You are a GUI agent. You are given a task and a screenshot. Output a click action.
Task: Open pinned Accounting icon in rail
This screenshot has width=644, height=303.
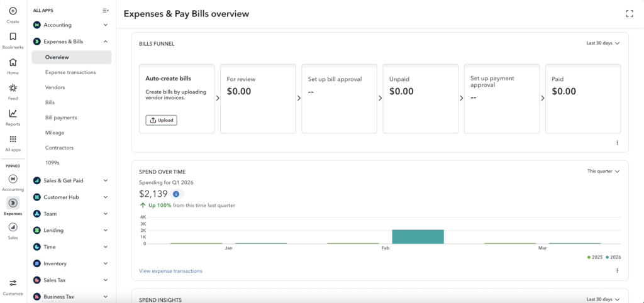(x=13, y=179)
